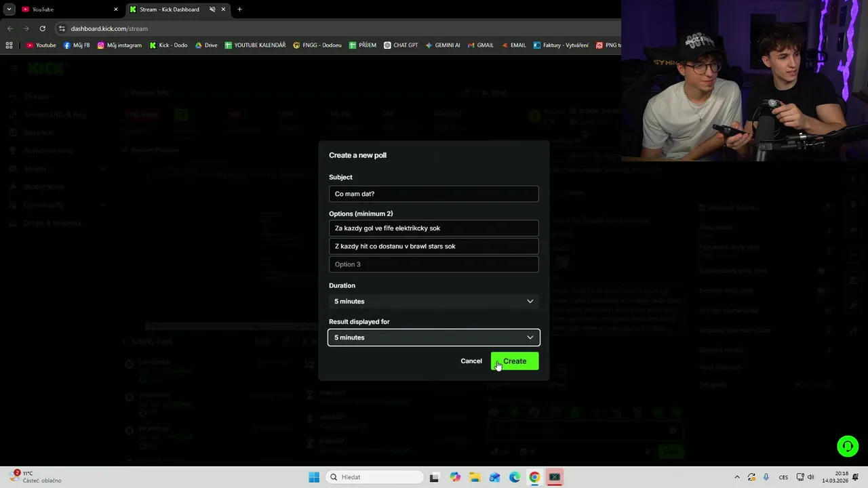This screenshot has height=488, width=868.
Task: Click the address bar URL
Action: coord(109,28)
